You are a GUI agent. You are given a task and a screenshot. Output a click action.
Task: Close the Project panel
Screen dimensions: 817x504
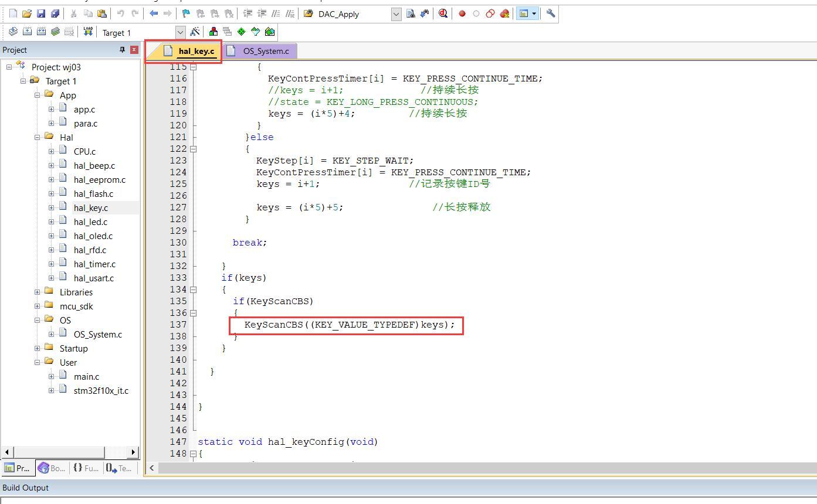pyautogui.click(x=134, y=50)
